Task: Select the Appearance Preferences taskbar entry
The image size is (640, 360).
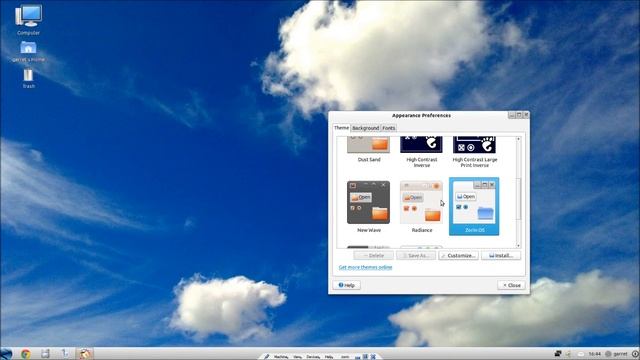Action: click(84, 354)
